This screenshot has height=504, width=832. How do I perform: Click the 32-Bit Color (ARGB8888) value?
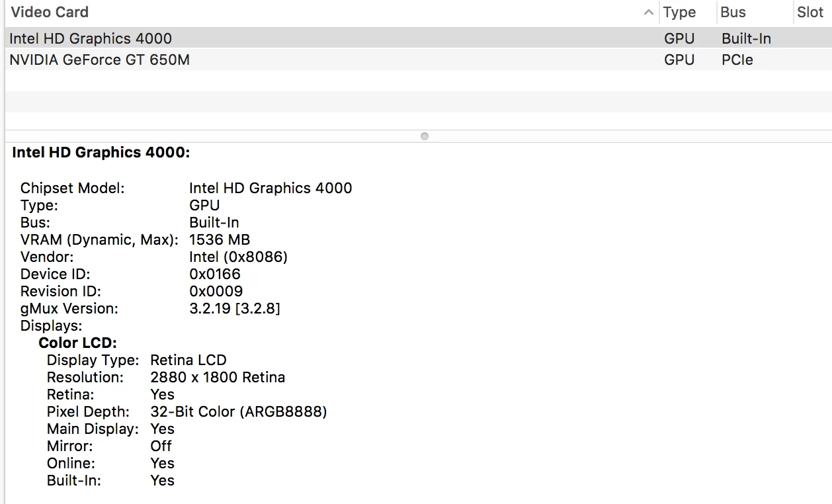pyautogui.click(x=239, y=411)
